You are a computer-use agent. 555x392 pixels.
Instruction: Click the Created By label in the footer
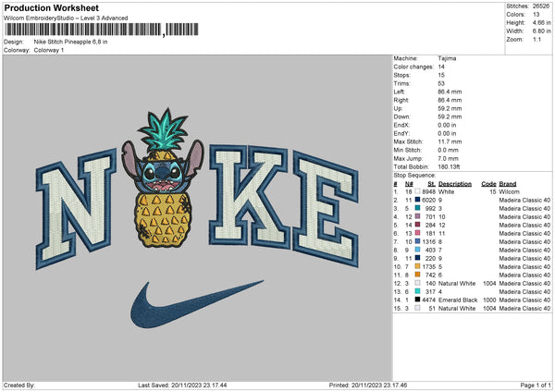point(19,386)
